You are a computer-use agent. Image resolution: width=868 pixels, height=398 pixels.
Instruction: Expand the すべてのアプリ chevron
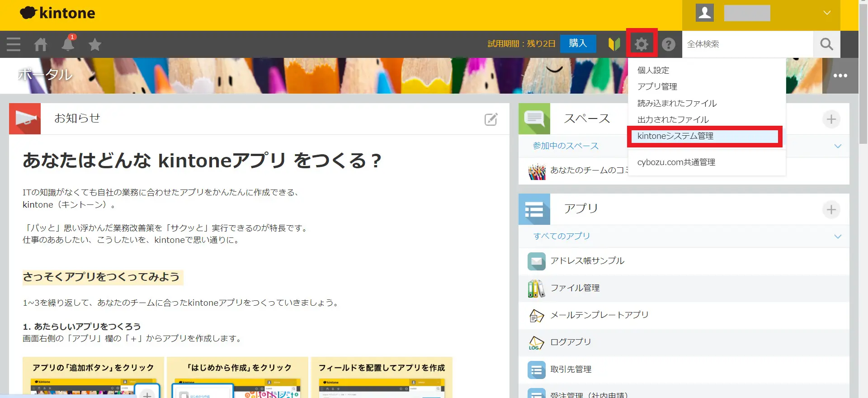(838, 237)
